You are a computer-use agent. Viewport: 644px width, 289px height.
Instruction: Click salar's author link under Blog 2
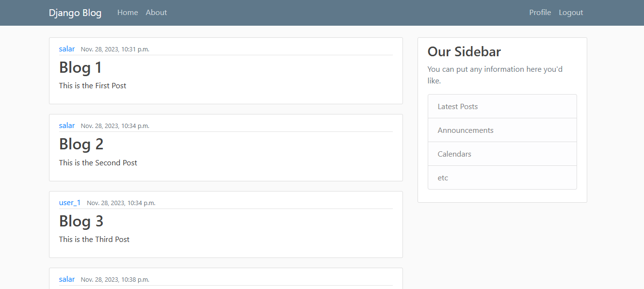66,125
